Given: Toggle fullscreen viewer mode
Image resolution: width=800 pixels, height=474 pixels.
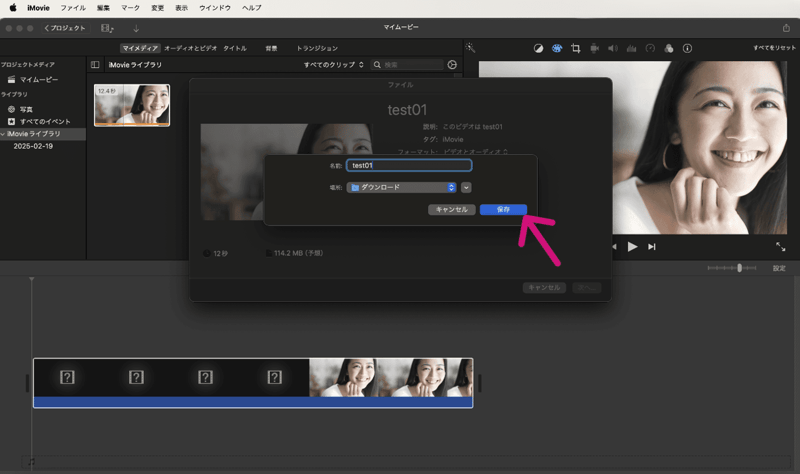Looking at the screenshot, I should tap(780, 246).
